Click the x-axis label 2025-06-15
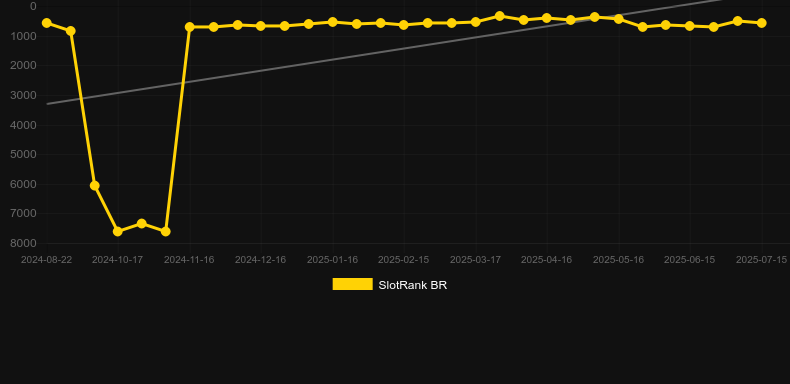 click(x=690, y=260)
